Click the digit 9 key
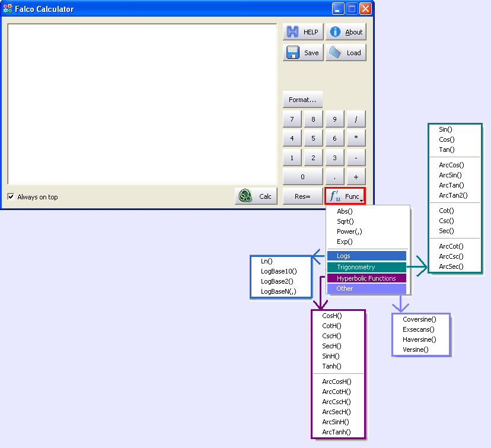The width and height of the screenshot is (491, 448). pyautogui.click(x=334, y=119)
